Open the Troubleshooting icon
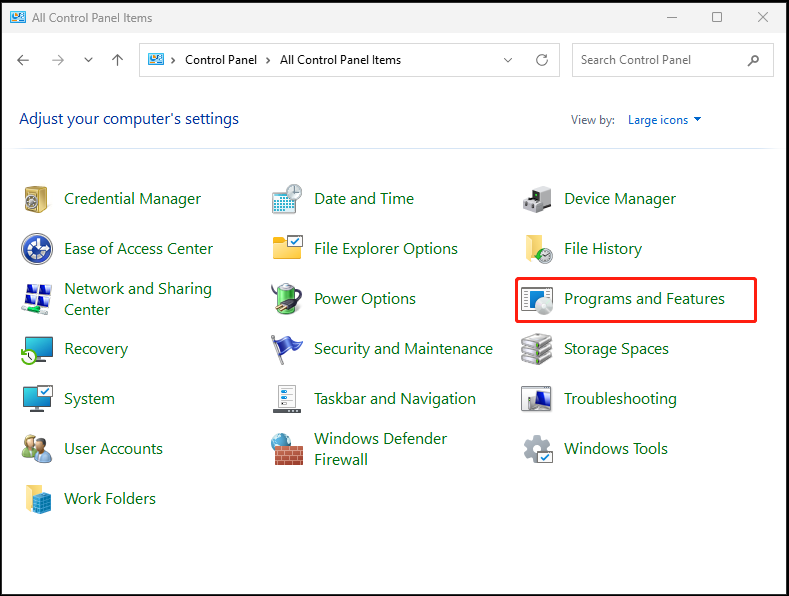The width and height of the screenshot is (789, 596). (x=536, y=399)
